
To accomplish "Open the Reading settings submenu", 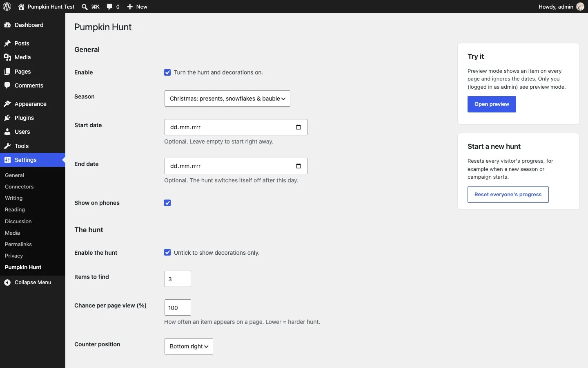I will (x=15, y=209).
